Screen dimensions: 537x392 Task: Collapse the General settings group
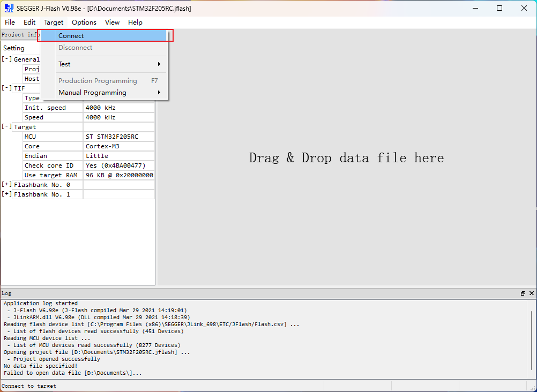pyautogui.click(x=6, y=59)
